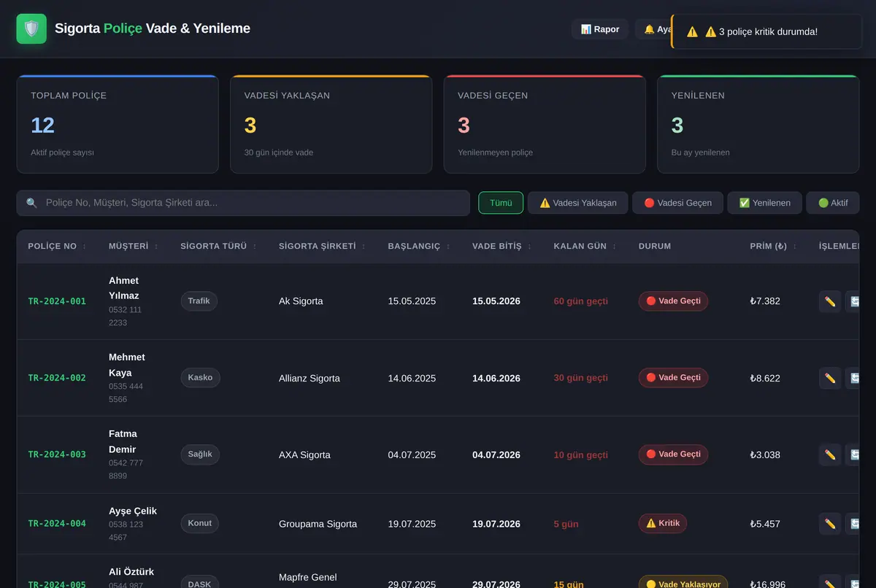
Task: Sort by Kalan Gün column arrow
Action: [615, 247]
